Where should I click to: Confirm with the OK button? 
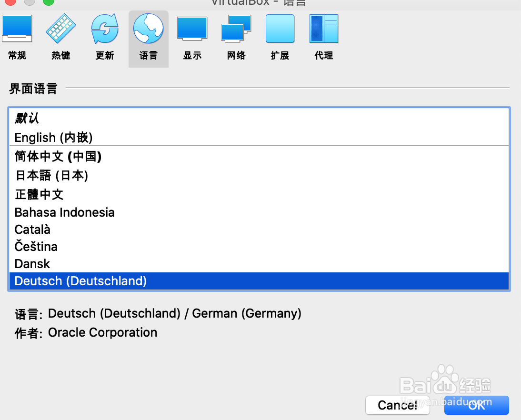tap(477, 405)
